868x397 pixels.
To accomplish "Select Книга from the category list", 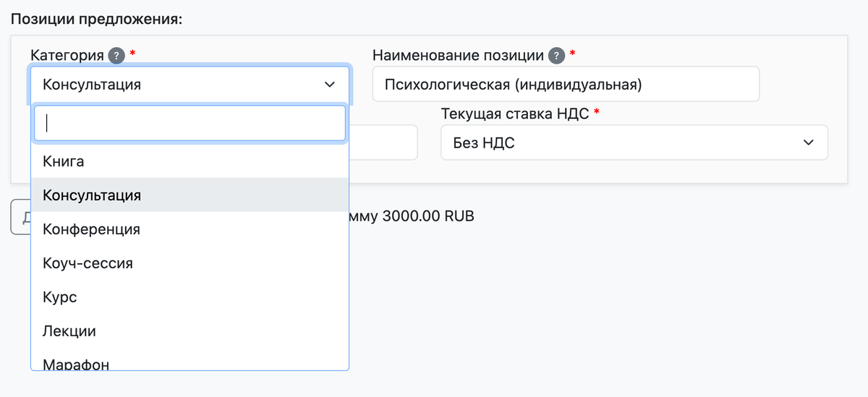I will [x=64, y=161].
